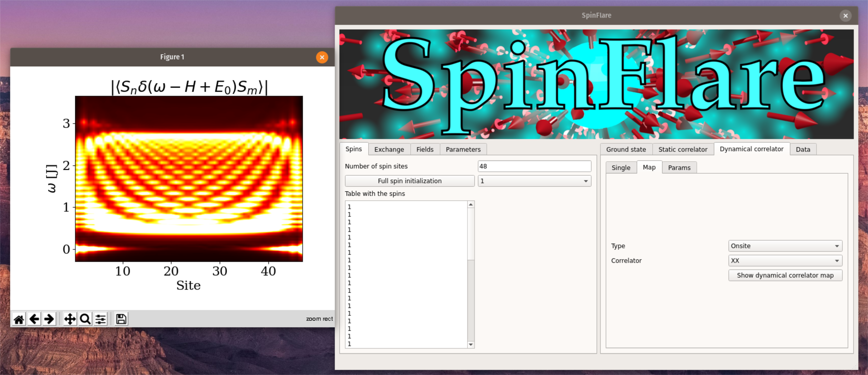The image size is (868, 375).
Task: Click the back navigation arrow icon
Action: 35,319
